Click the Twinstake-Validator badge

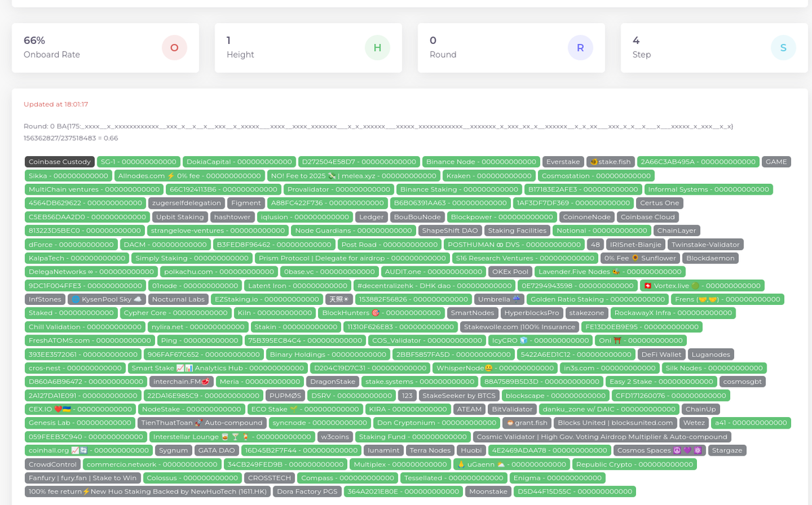tap(706, 244)
